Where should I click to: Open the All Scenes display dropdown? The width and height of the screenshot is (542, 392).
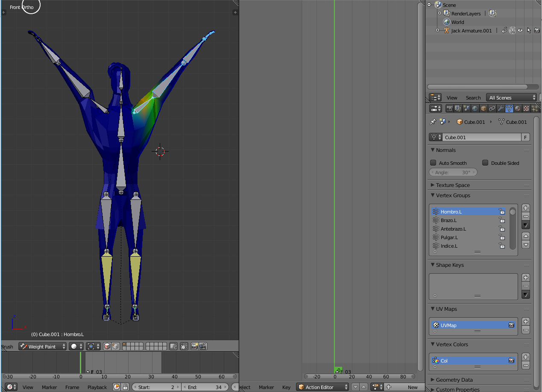(511, 98)
